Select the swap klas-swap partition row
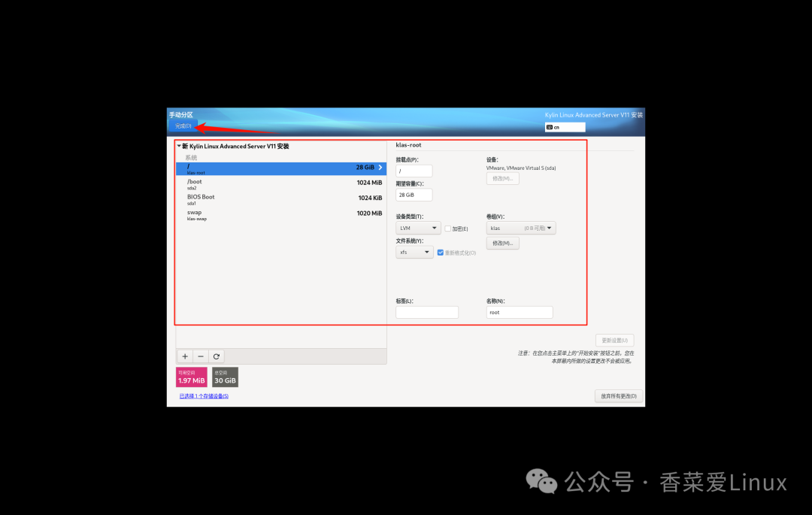 (x=281, y=215)
